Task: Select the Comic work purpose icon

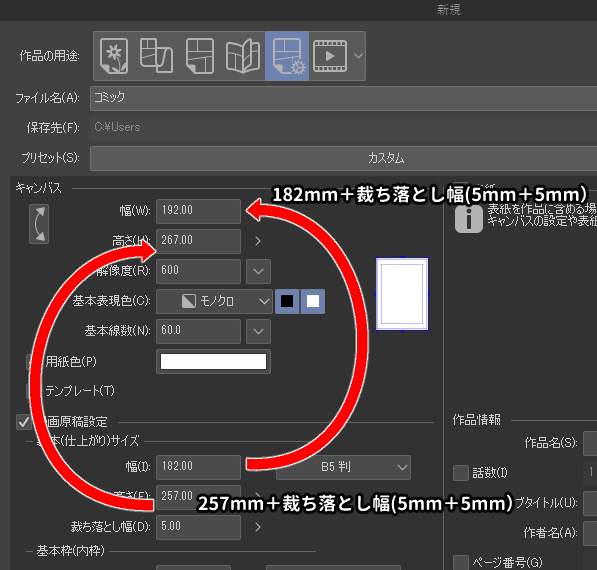Action: coord(200,56)
